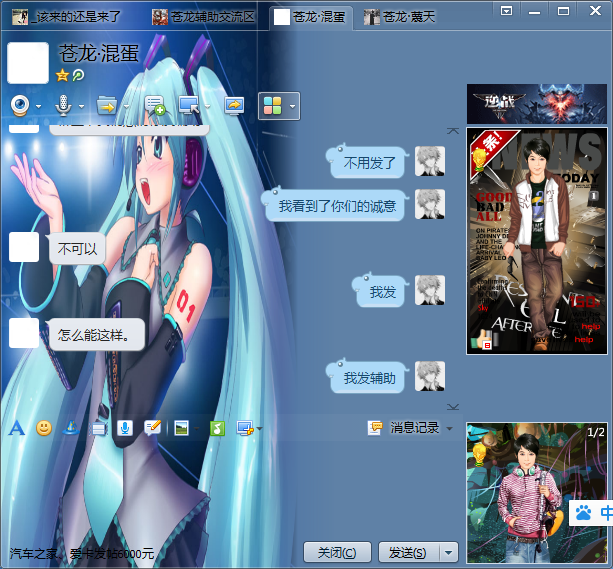Click the 关闭(C) close button
The height and width of the screenshot is (569, 613).
point(337,552)
